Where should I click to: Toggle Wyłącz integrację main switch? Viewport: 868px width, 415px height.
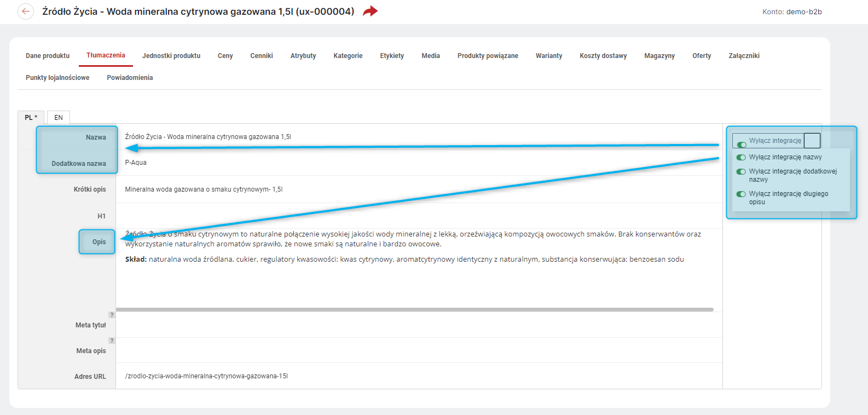pyautogui.click(x=742, y=145)
